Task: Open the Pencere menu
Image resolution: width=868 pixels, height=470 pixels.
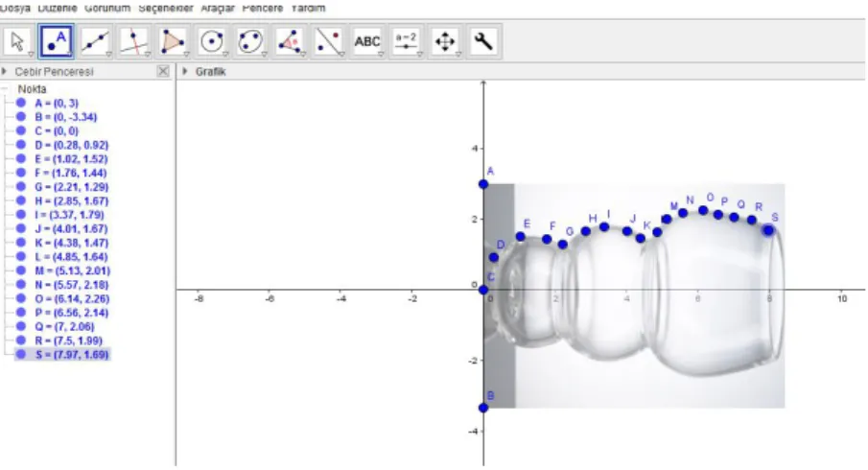Action: click(263, 8)
